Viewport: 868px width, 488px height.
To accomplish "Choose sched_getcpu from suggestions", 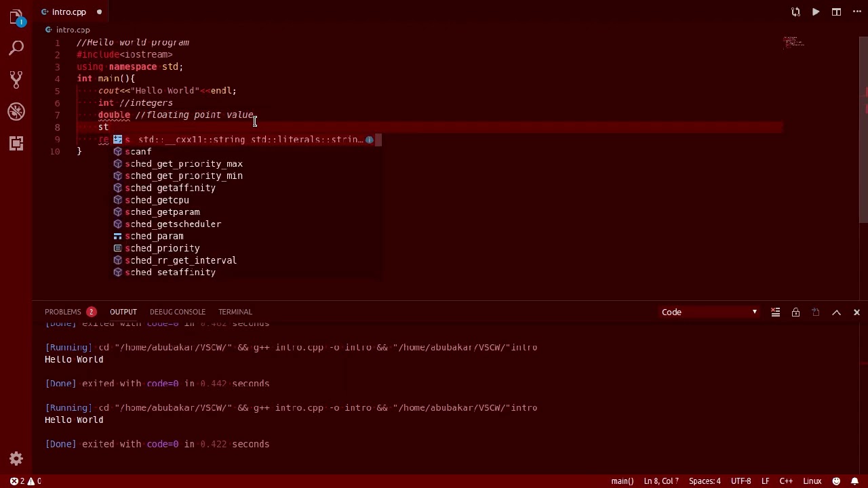I will [247, 200].
